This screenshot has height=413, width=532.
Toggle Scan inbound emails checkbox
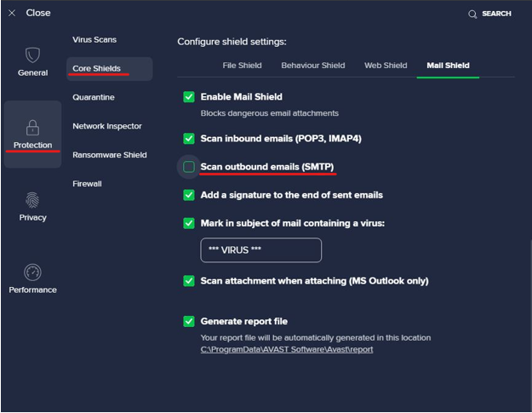point(189,139)
